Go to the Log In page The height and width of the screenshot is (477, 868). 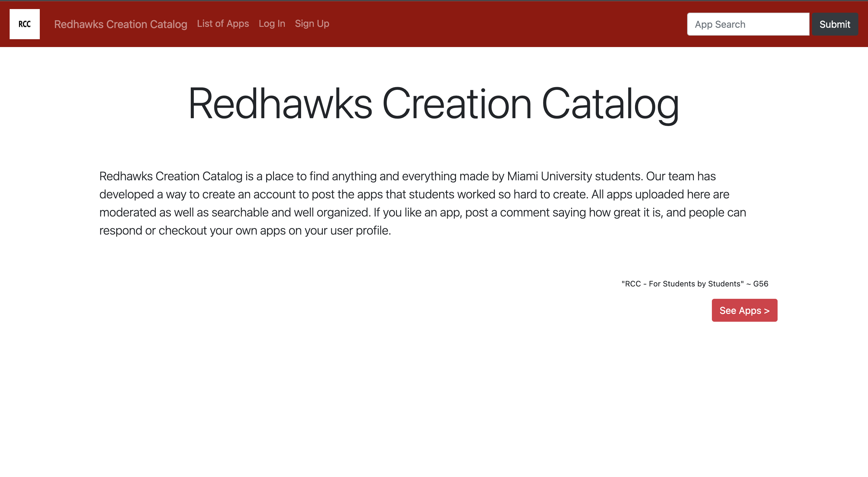(272, 24)
